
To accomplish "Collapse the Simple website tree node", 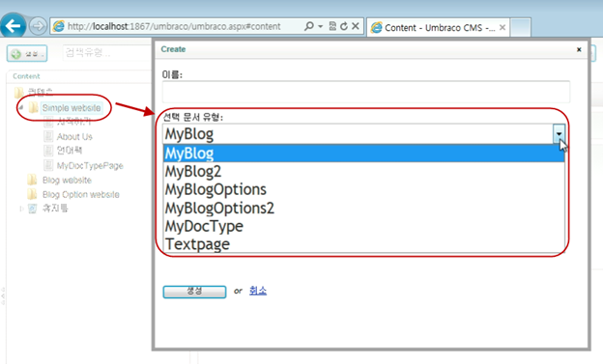I will click(x=21, y=107).
